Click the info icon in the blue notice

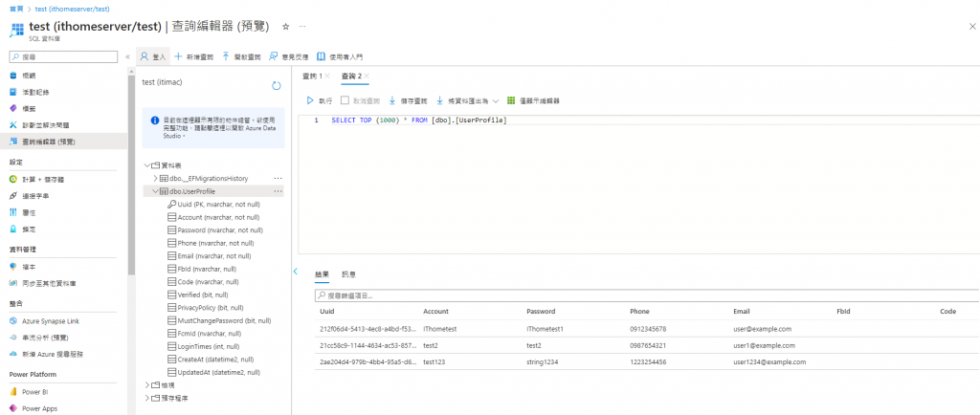coord(154,120)
